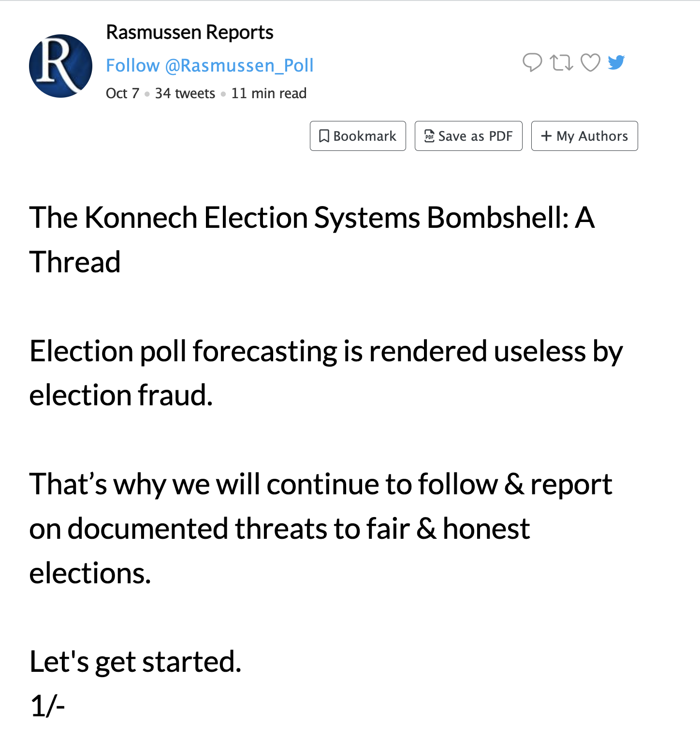This screenshot has height=740, width=700.
Task: Click the Oct 7 date label
Action: point(122,93)
